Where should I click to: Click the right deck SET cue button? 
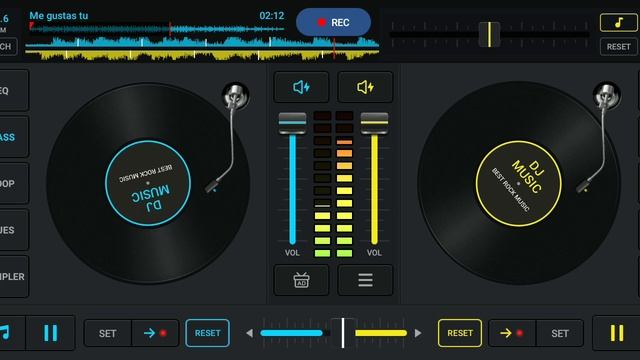point(560,333)
